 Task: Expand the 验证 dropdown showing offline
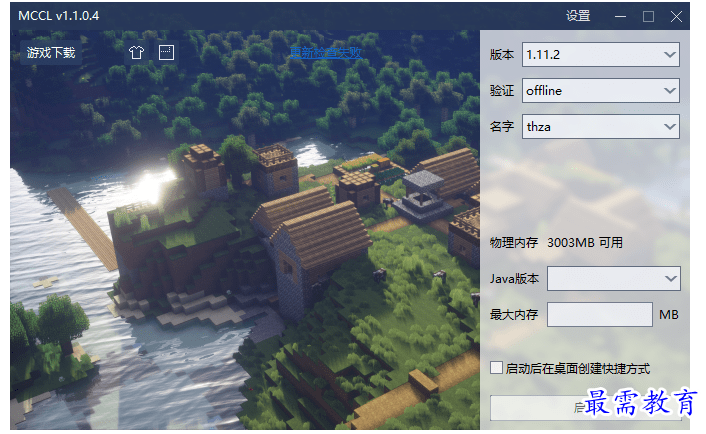point(601,90)
